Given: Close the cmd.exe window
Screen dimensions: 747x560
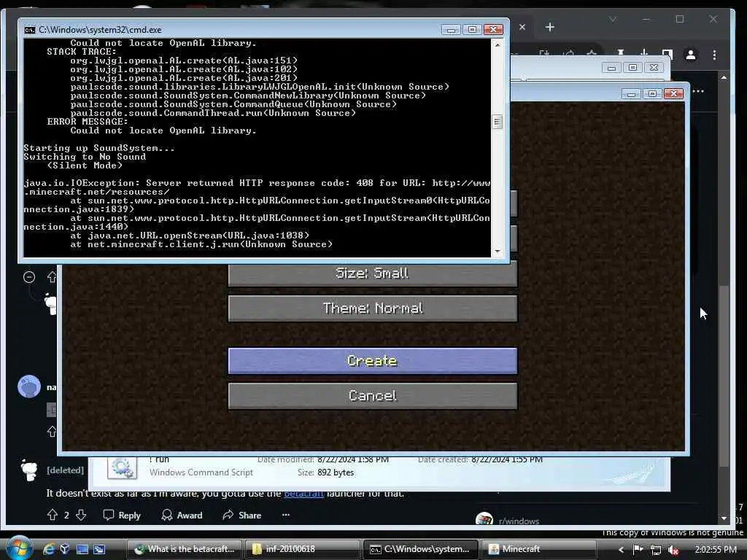Looking at the screenshot, I should [x=493, y=29].
